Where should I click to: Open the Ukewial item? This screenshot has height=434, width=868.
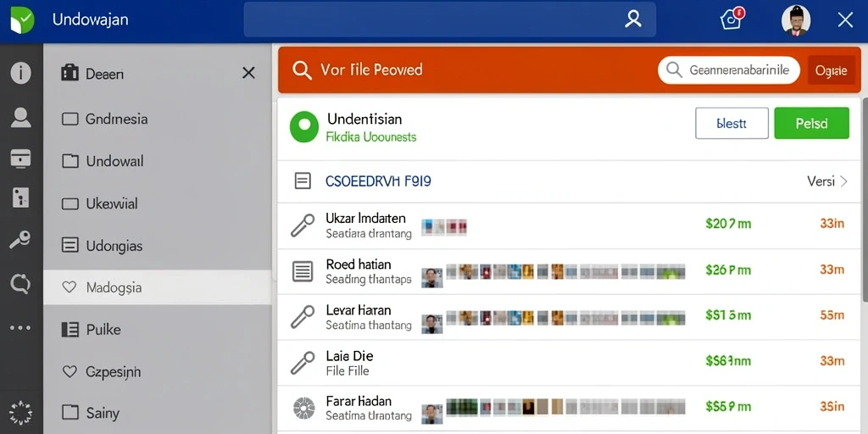click(x=157, y=203)
